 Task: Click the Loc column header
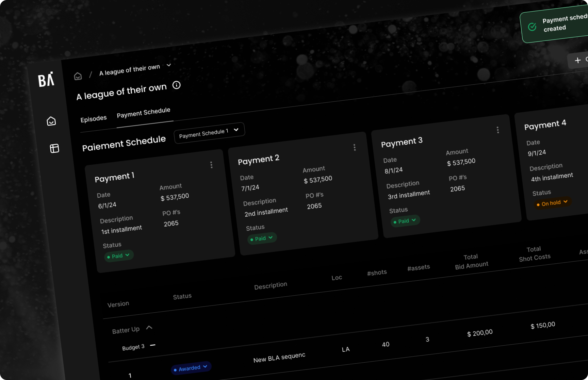coord(337,278)
